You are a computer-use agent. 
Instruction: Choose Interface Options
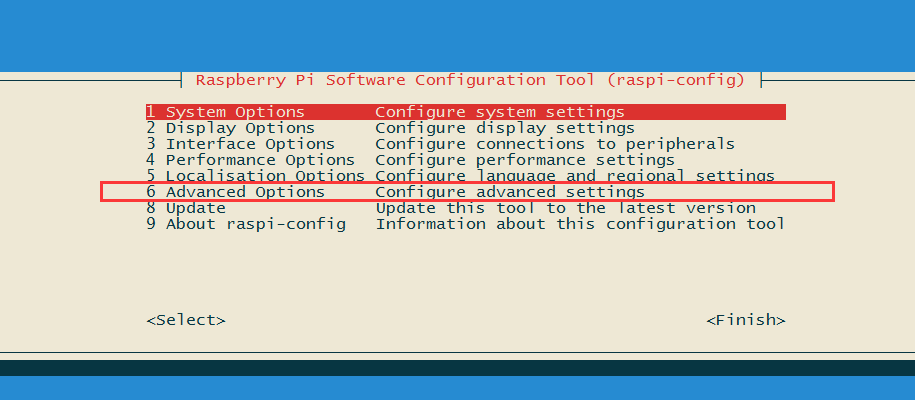pyautogui.click(x=250, y=144)
